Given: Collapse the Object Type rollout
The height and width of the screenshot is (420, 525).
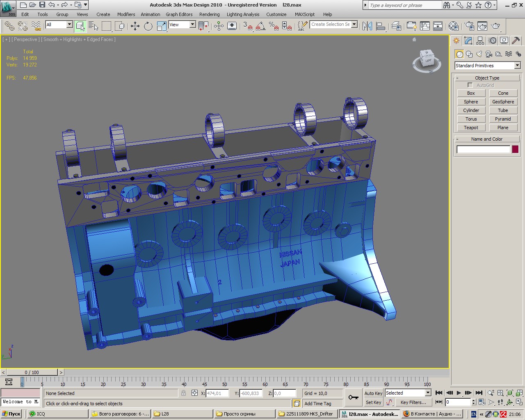Looking at the screenshot, I should tap(487, 78).
